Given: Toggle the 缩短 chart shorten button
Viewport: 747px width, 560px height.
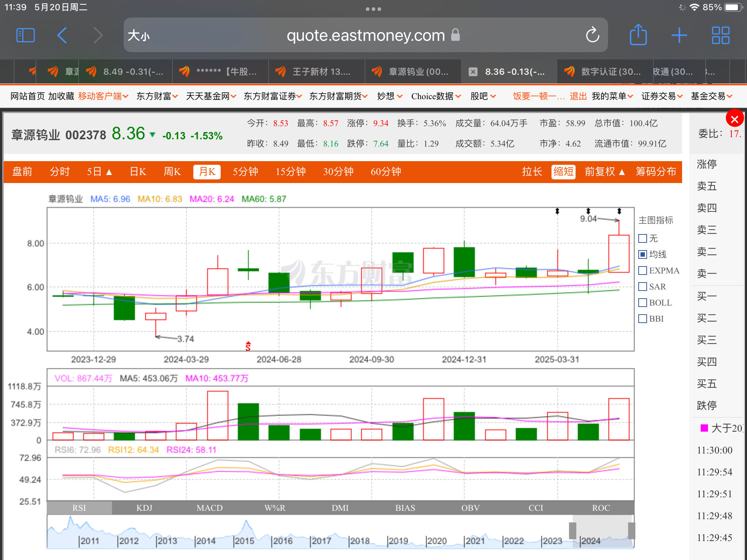Looking at the screenshot, I should click(x=563, y=172).
